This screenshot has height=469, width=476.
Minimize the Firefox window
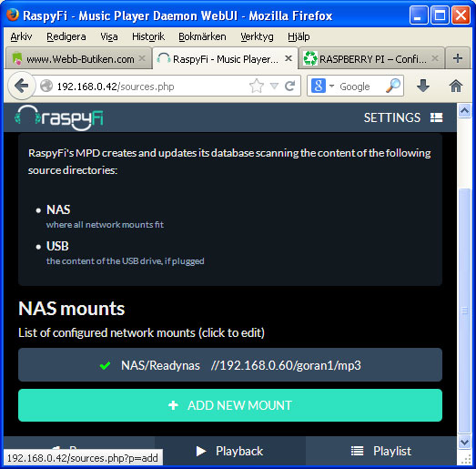pos(419,15)
